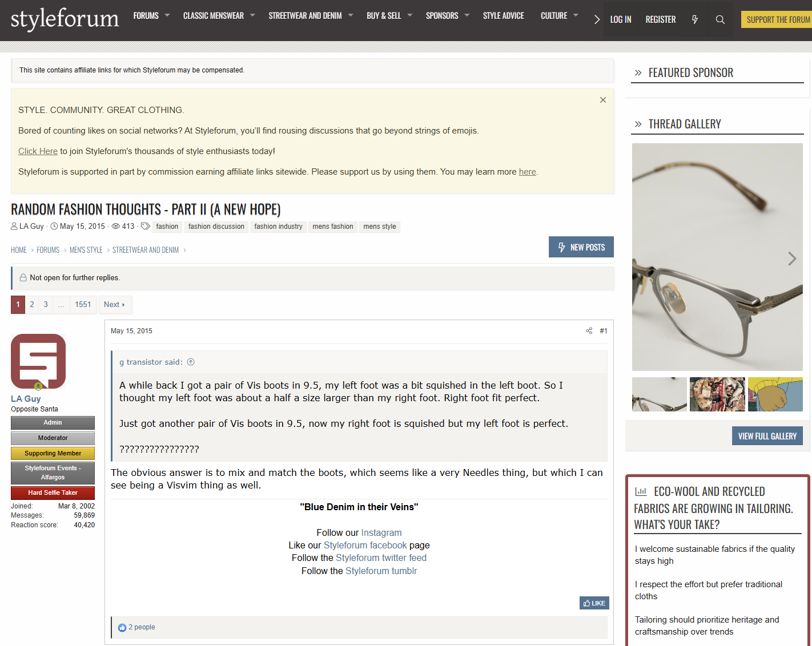Open the eyeglasses gallery thumbnail
Image resolution: width=812 pixels, height=646 pixels.
click(x=660, y=394)
